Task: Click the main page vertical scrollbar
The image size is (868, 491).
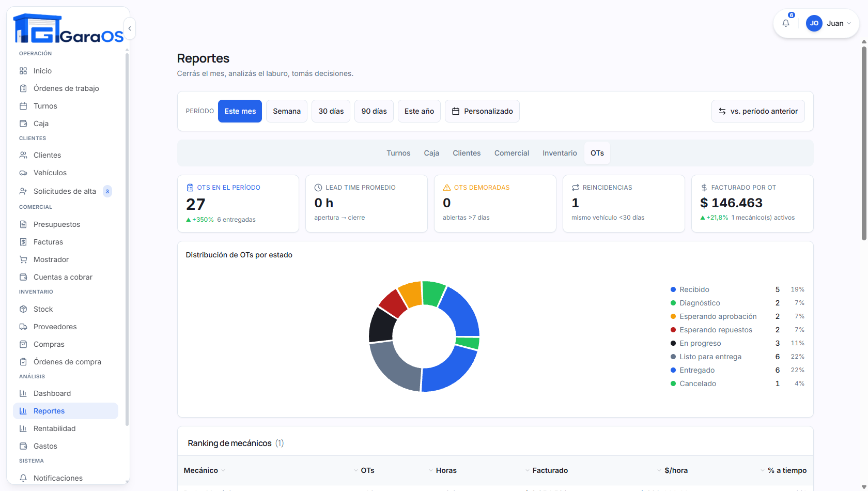Action: pyautogui.click(x=864, y=143)
